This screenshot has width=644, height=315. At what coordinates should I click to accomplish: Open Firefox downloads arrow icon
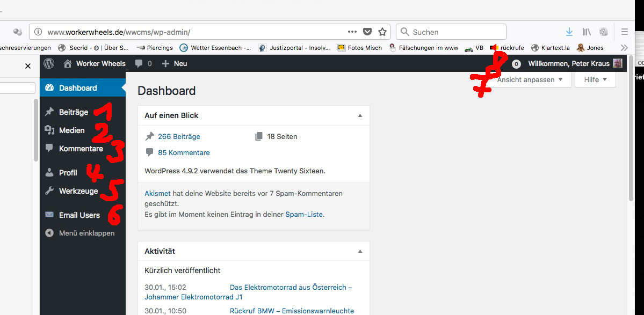click(569, 32)
